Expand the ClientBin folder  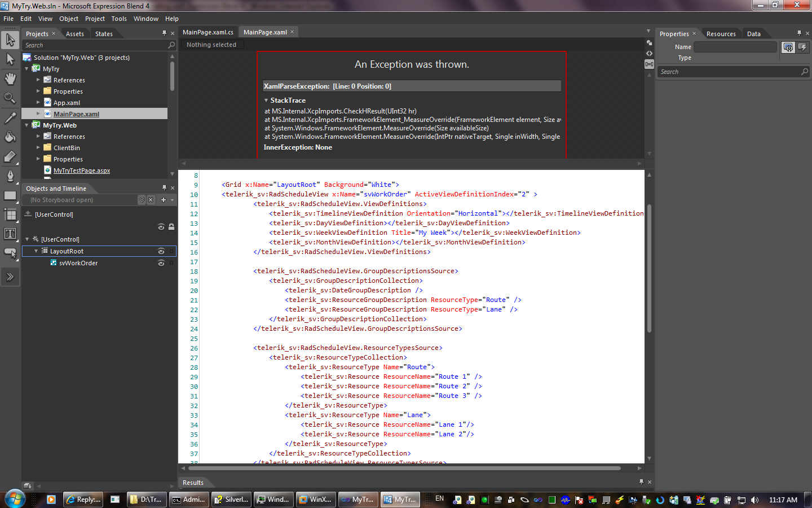(38, 148)
